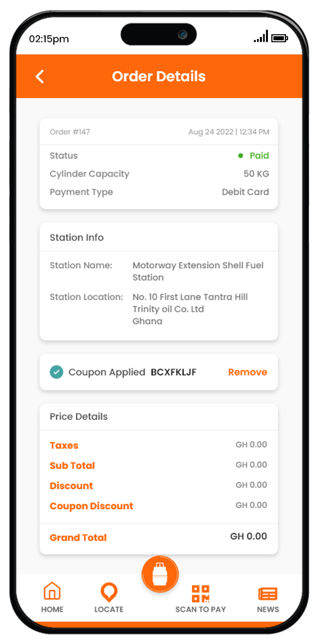Tap the Locate pin icon
Image resolution: width=319 pixels, height=644 pixels.
point(109,592)
